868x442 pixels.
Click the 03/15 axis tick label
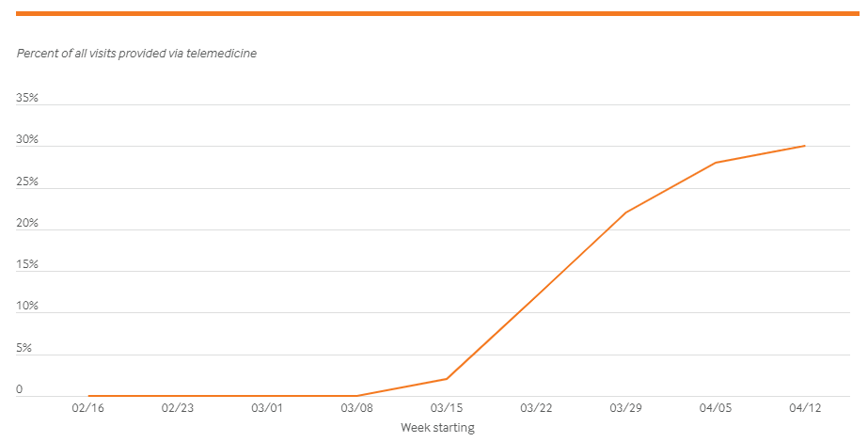pyautogui.click(x=447, y=408)
